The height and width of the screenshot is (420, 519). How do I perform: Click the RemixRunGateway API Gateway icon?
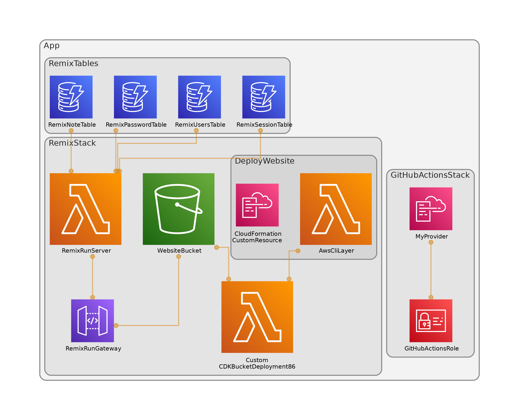click(x=92, y=321)
